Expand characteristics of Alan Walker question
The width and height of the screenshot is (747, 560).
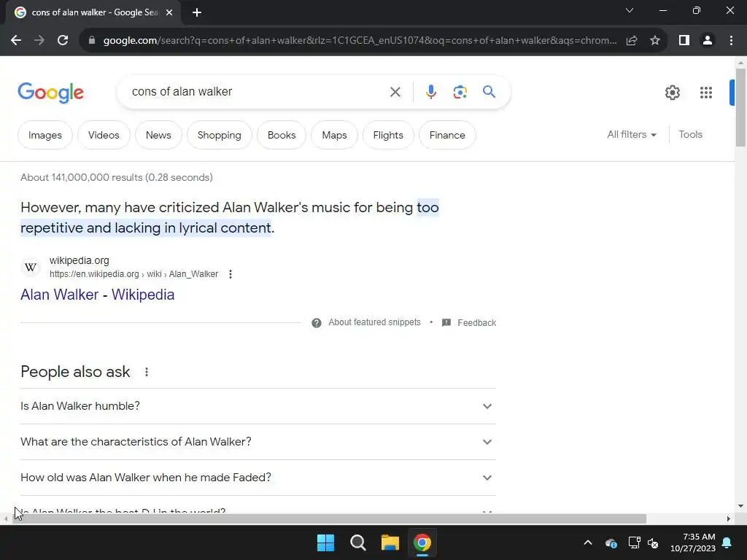click(x=258, y=442)
